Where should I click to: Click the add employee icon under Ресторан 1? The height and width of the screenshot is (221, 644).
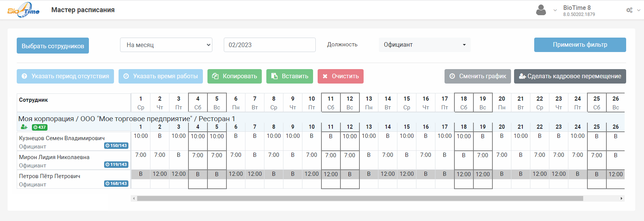tap(24, 127)
